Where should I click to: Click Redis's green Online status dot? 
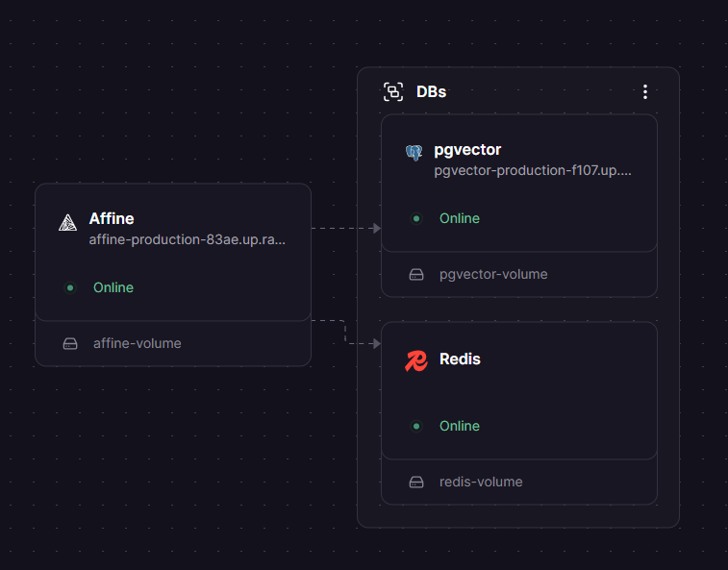click(416, 426)
